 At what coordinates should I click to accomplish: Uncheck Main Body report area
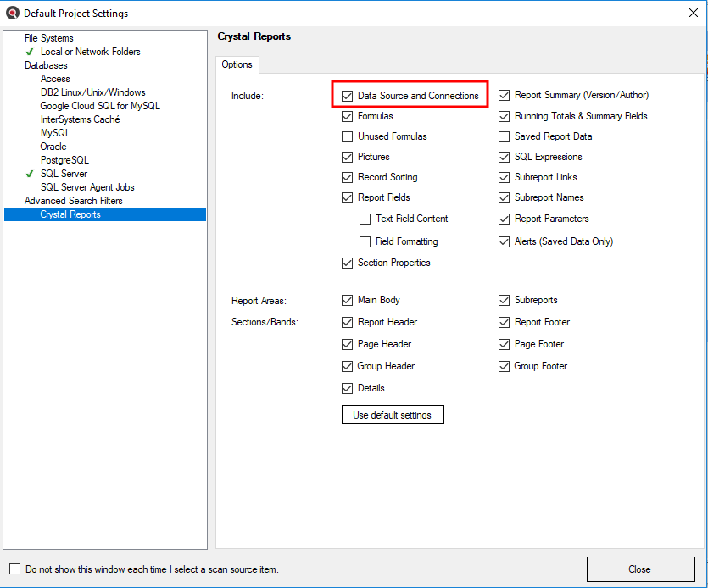tap(347, 300)
